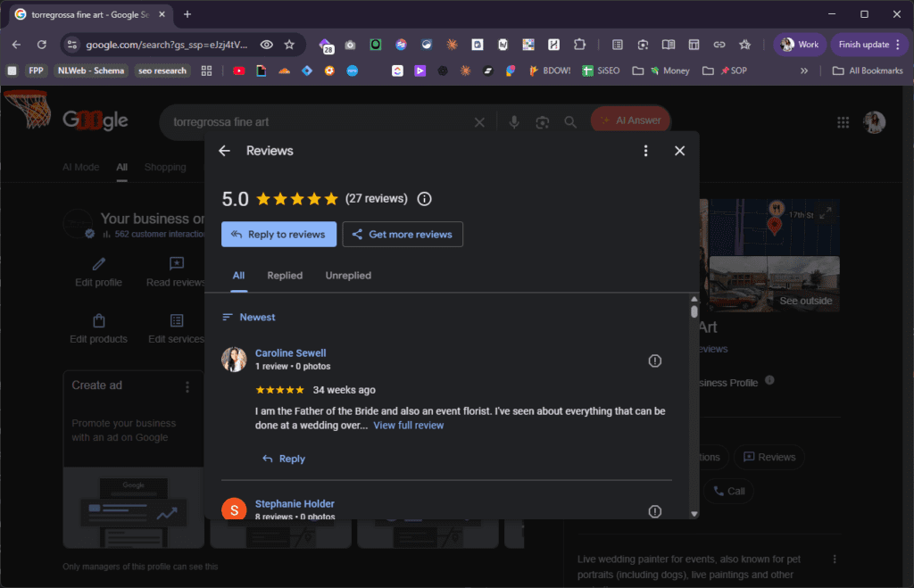Activate the voice search microphone
This screenshot has width=914, height=588.
point(513,121)
